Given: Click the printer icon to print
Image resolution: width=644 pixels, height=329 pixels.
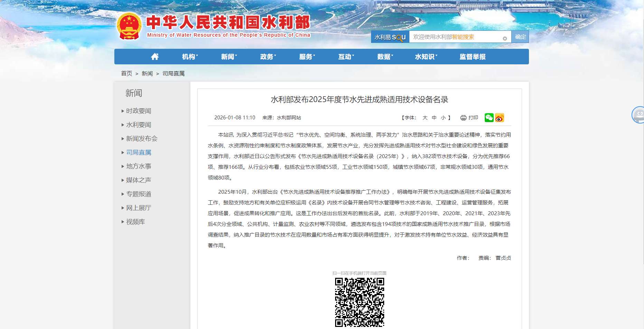Looking at the screenshot, I should [x=463, y=118].
